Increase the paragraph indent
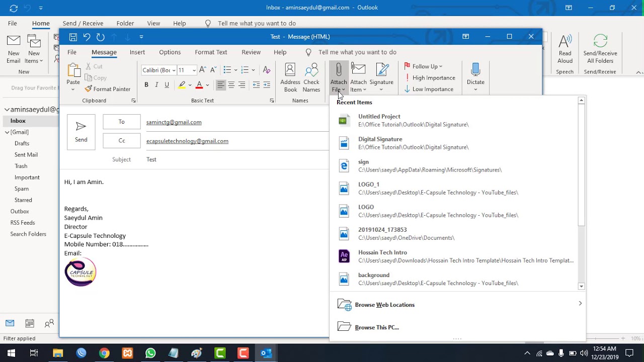This screenshot has width=644, height=362. (267, 85)
